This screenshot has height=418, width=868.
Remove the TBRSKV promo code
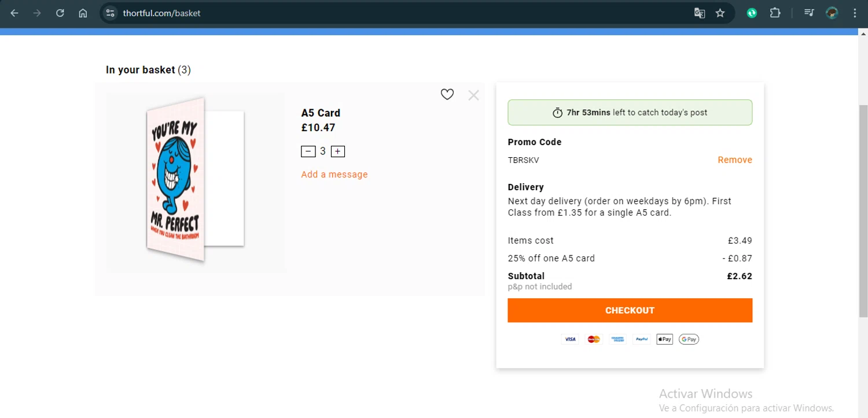point(735,160)
